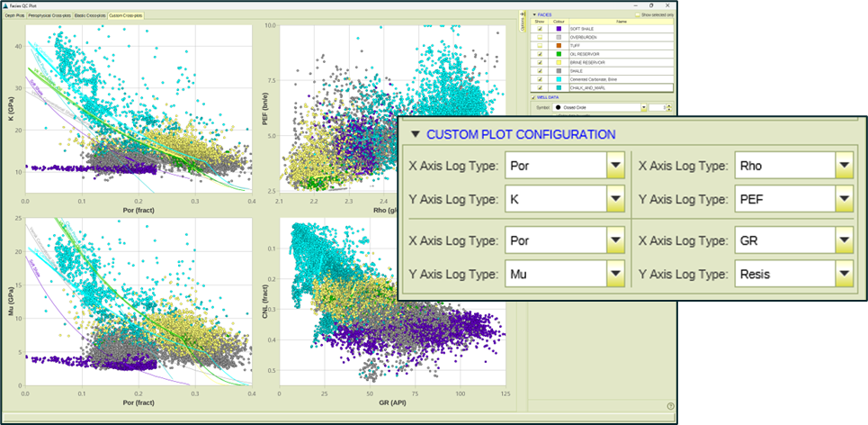Click the Facies QC Plot window title
Viewport: 868px width, 425px height.
[x=22, y=5]
